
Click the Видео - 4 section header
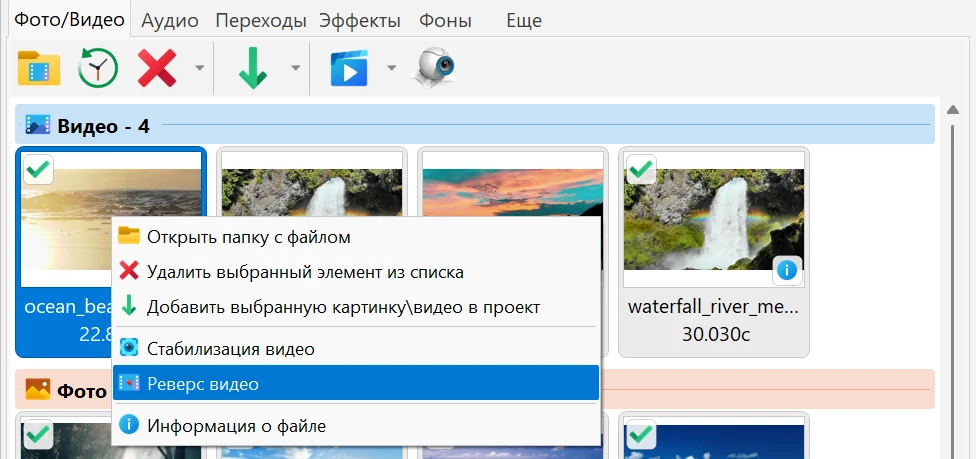[475, 126]
